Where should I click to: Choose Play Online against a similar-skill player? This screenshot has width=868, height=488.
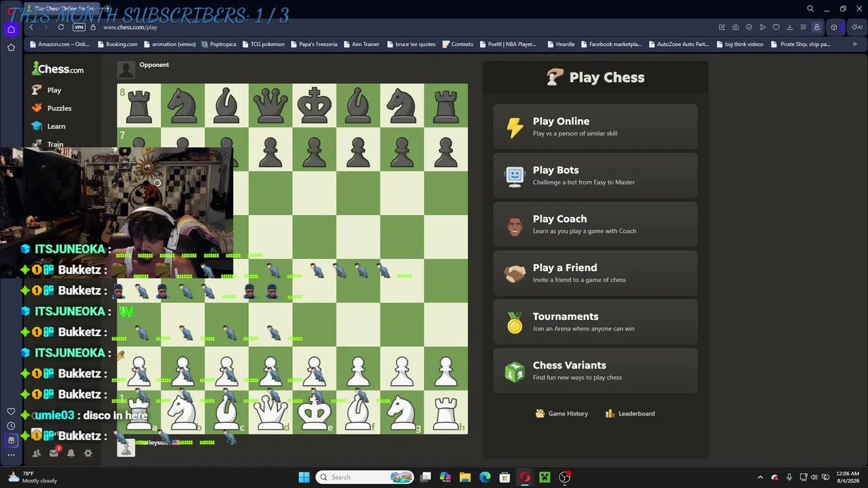[595, 127]
